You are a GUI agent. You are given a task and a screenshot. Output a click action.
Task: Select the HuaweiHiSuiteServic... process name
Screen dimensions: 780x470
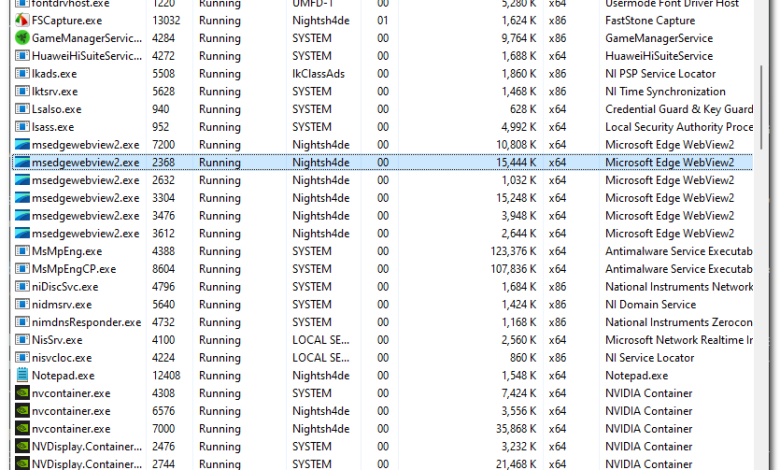[87, 56]
